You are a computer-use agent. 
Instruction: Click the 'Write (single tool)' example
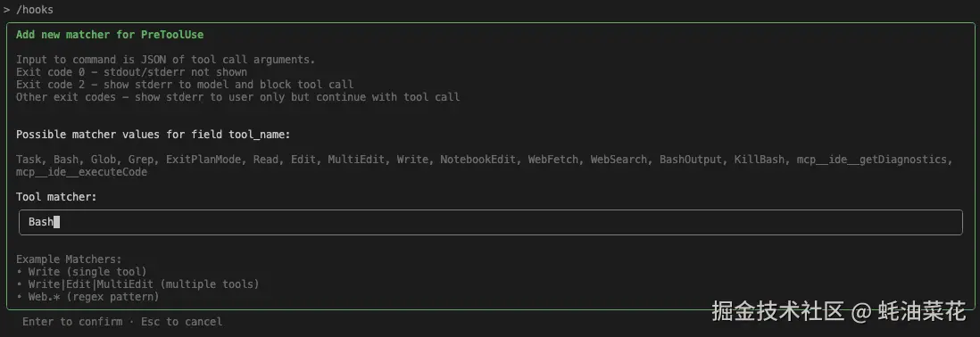click(x=87, y=271)
